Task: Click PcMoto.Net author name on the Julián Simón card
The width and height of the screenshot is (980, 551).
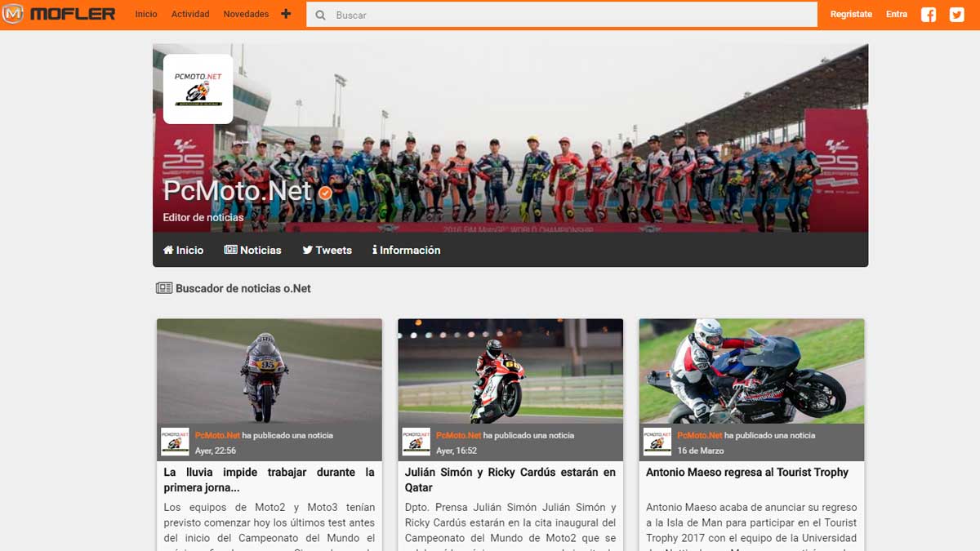Action: tap(458, 435)
